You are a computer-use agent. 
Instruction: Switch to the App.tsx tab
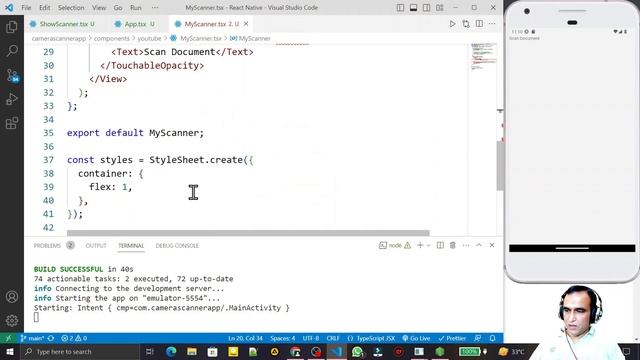point(135,24)
